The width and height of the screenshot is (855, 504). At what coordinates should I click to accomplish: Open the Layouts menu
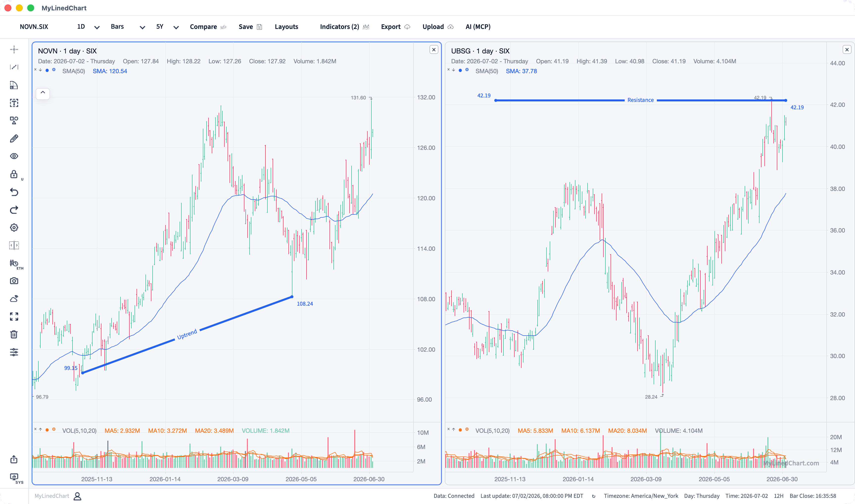(x=286, y=27)
